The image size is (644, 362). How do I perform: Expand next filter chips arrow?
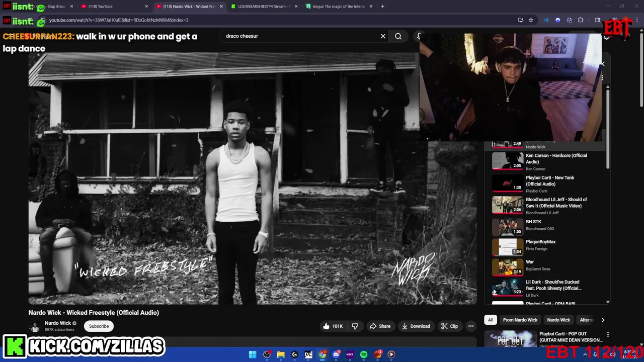pyautogui.click(x=603, y=320)
